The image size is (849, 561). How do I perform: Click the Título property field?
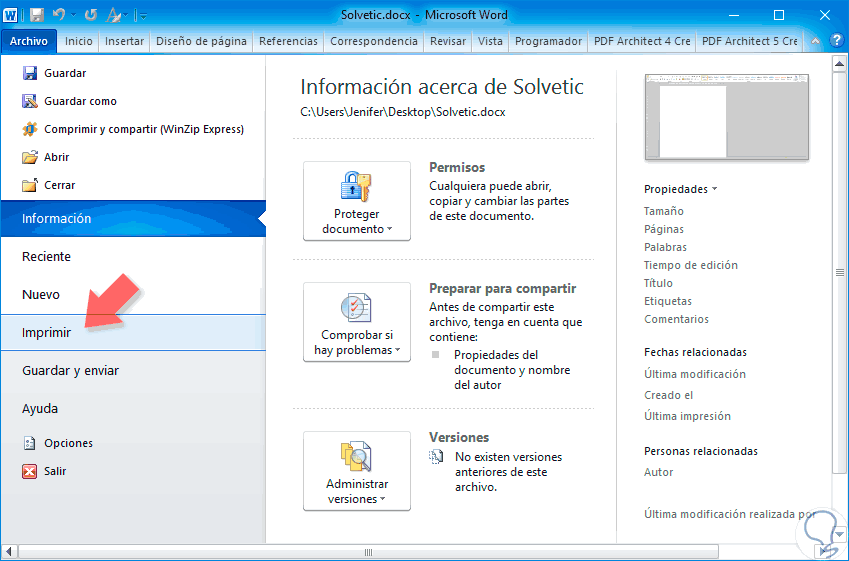pyautogui.click(x=658, y=283)
